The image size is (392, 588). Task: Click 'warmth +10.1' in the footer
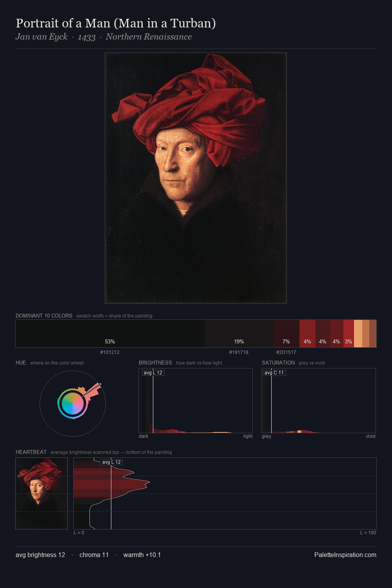click(x=142, y=555)
